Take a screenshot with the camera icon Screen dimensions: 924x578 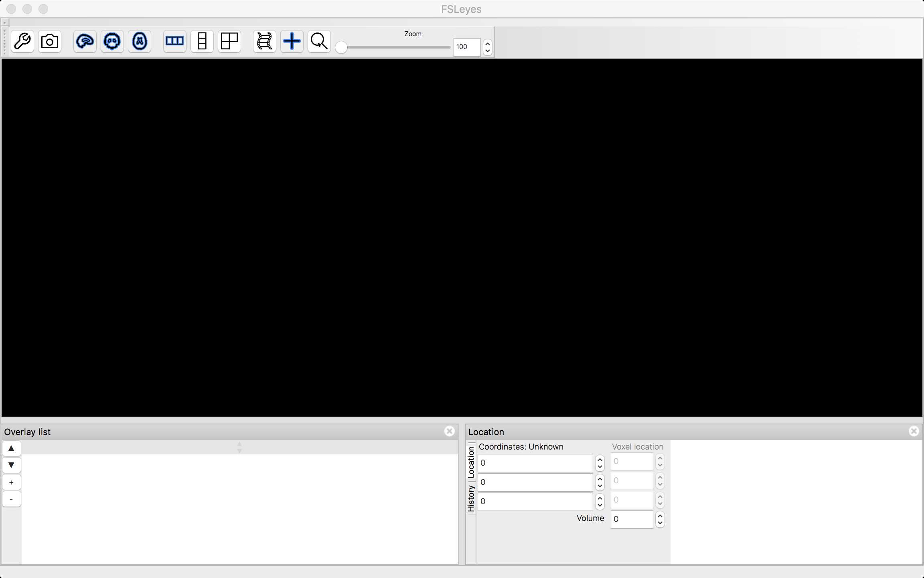(x=50, y=41)
